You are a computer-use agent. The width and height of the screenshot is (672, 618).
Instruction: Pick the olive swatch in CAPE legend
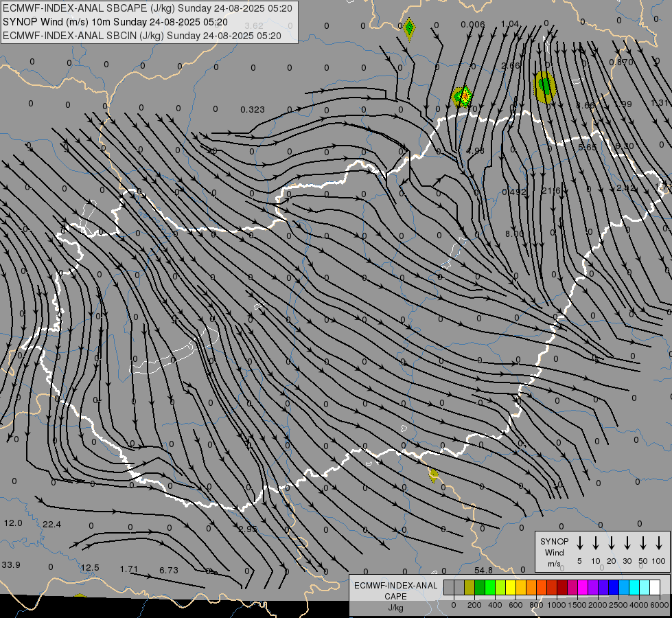pos(470,588)
